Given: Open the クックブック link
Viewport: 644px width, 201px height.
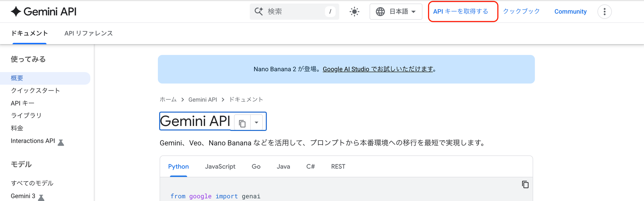Looking at the screenshot, I should (521, 12).
